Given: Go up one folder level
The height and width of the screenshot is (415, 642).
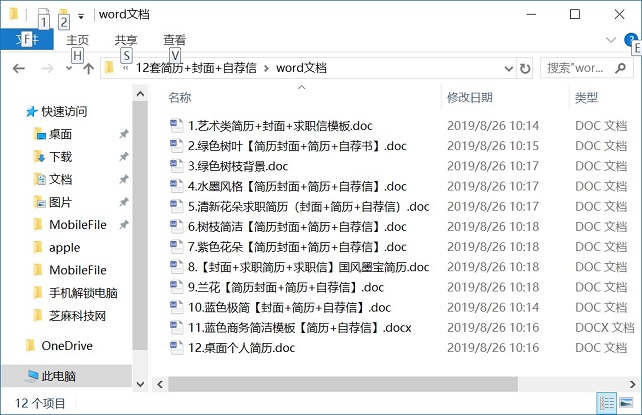Looking at the screenshot, I should (x=88, y=68).
